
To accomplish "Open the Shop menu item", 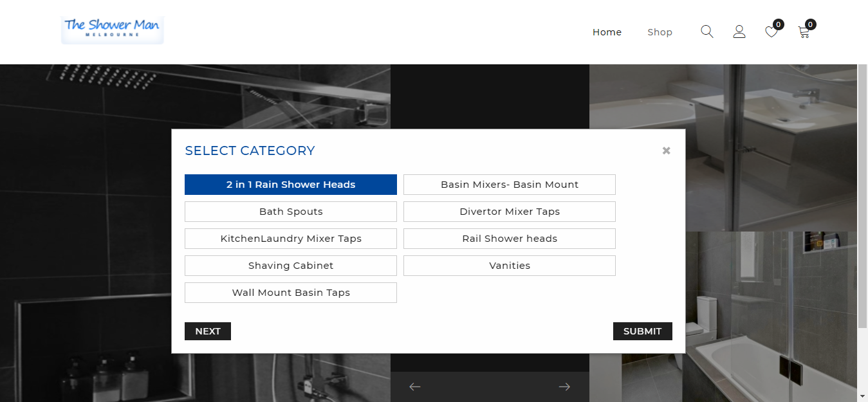I will pos(660,32).
